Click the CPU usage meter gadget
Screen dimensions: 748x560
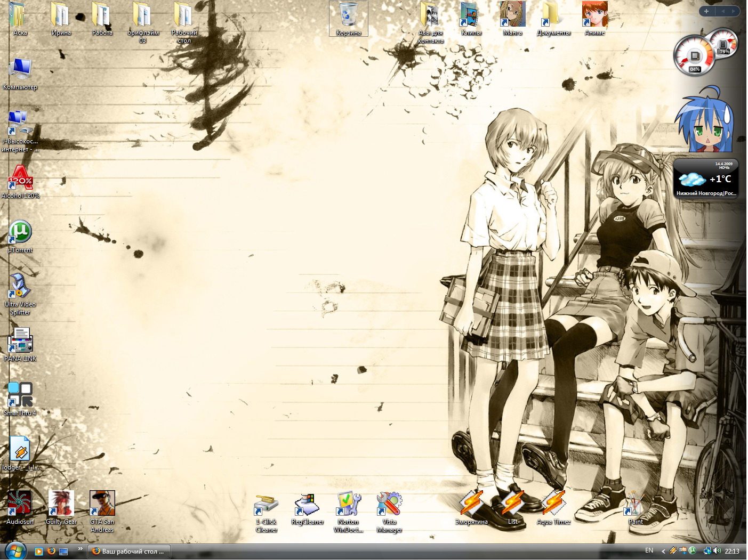[x=694, y=55]
